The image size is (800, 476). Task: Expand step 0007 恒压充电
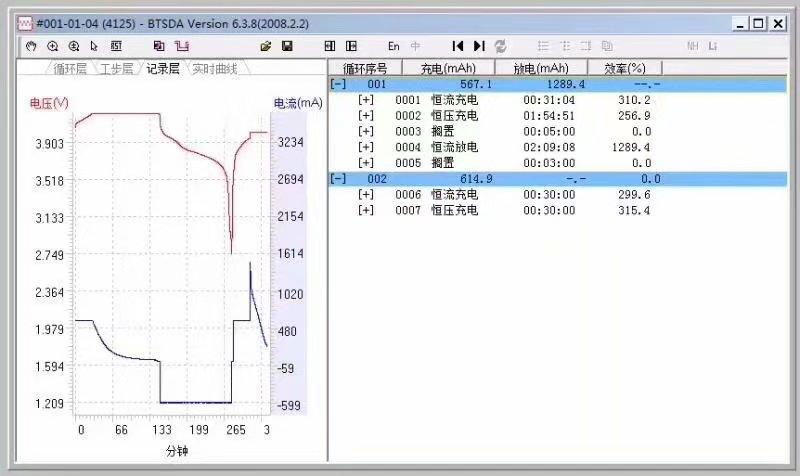pyautogui.click(x=366, y=211)
